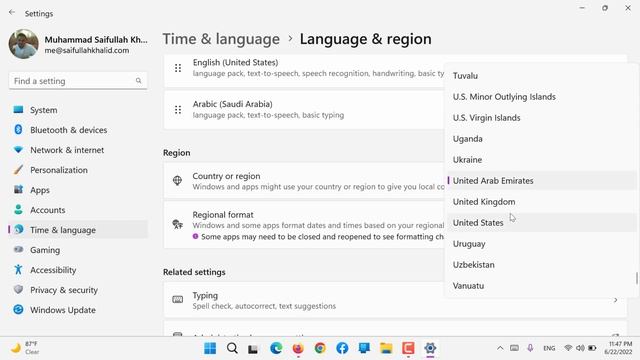
Task: Open Gaming settings
Action: [78, 250]
